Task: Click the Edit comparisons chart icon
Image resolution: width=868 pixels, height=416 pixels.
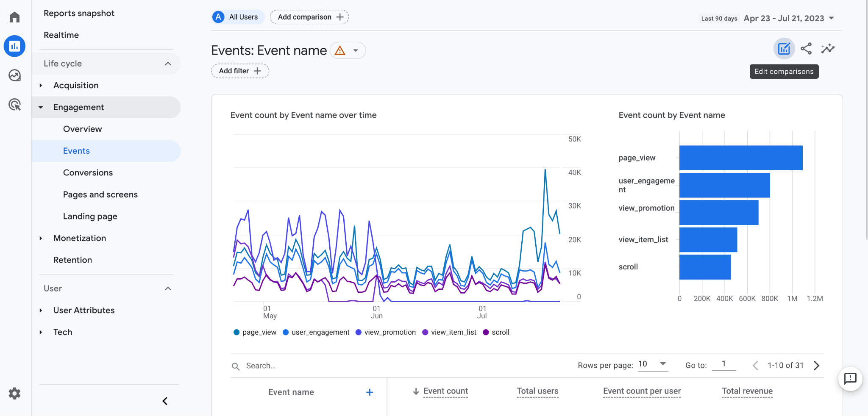Action: tap(784, 49)
